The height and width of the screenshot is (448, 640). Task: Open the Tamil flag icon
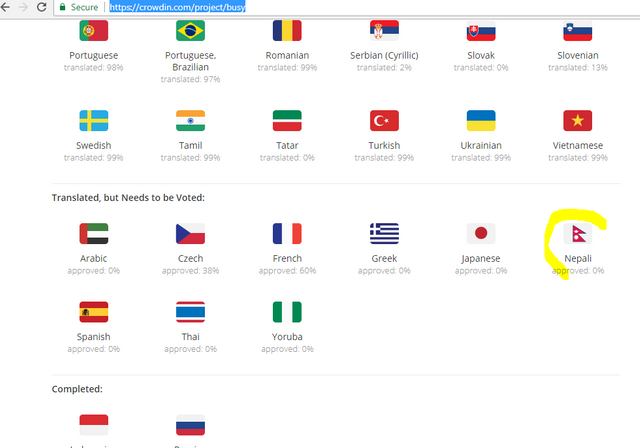pyautogui.click(x=190, y=120)
